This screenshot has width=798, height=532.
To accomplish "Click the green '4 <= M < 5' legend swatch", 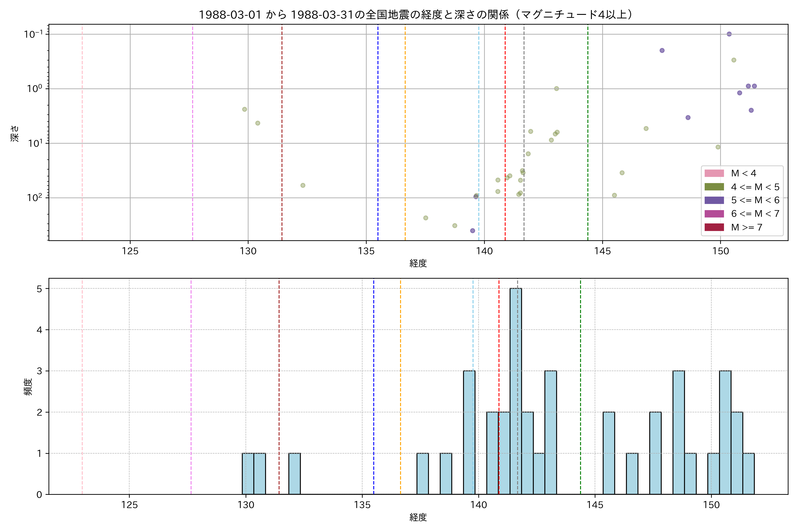I will coord(714,187).
